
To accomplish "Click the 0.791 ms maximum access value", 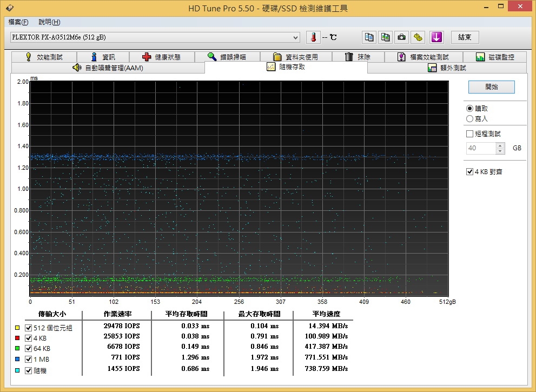I will click(264, 336).
